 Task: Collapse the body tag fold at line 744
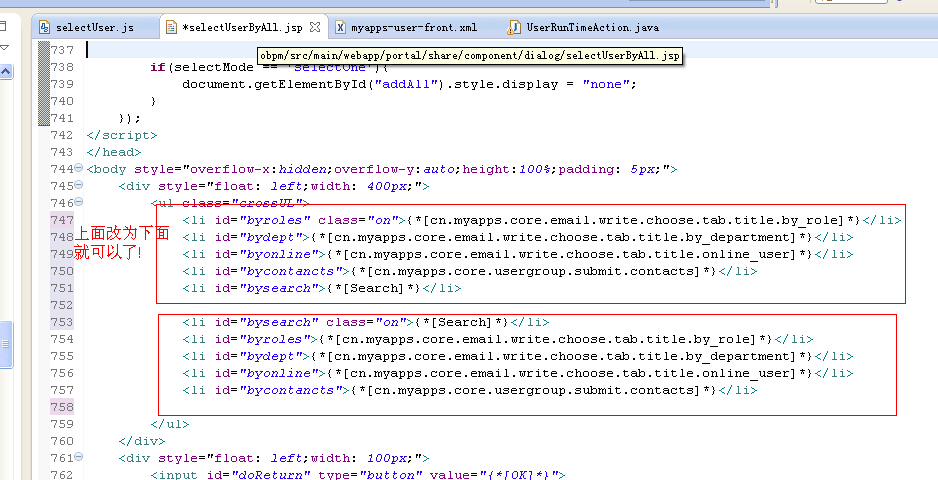pos(79,168)
